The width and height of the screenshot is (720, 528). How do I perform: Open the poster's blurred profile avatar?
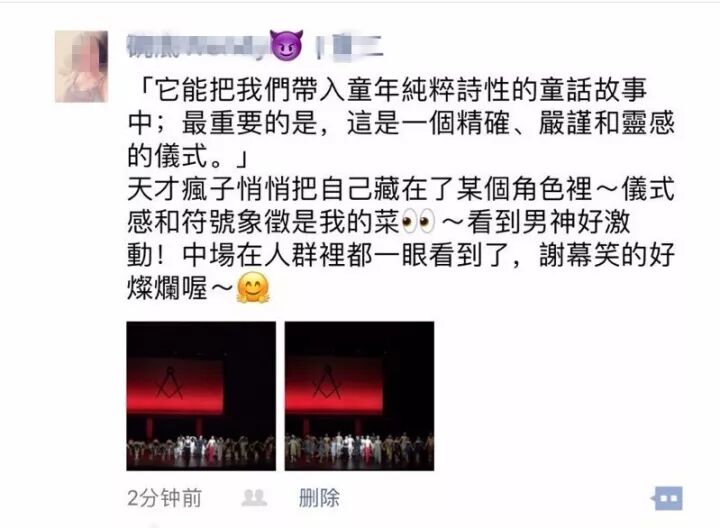click(81, 67)
